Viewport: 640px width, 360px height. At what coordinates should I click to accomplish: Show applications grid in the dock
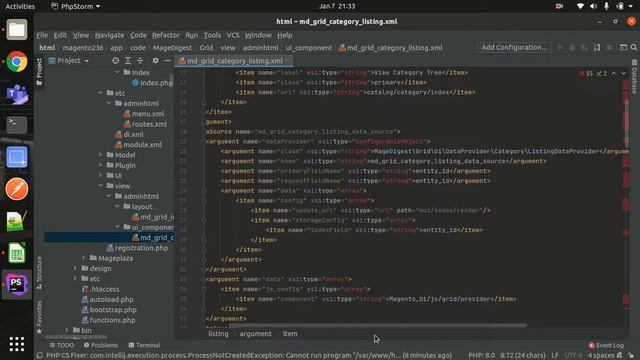click(17, 344)
